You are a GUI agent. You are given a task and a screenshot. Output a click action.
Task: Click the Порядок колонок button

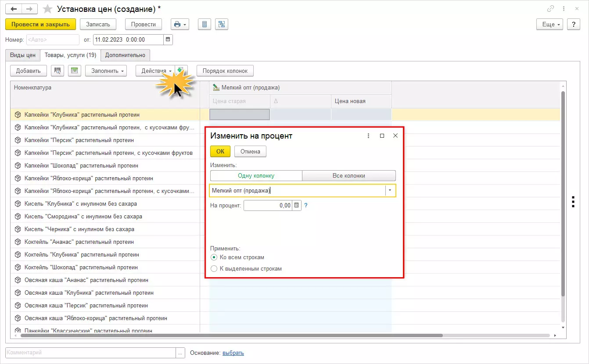pos(225,71)
